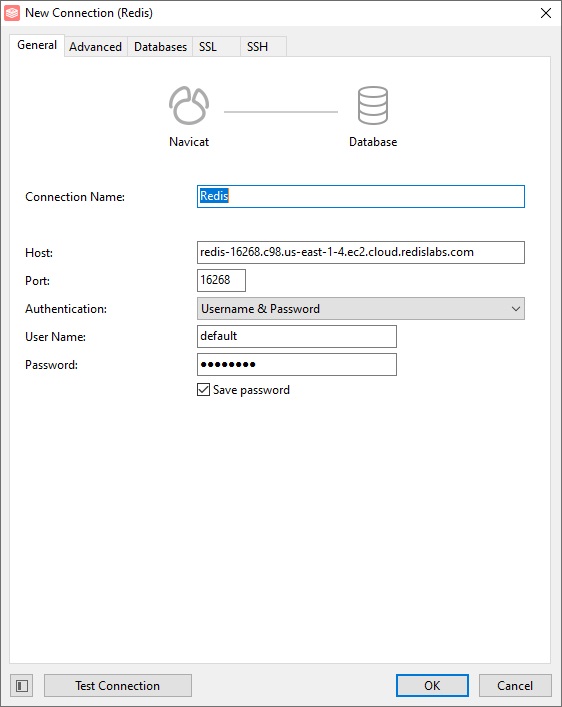Click the 'User Name:' label

click(55, 337)
